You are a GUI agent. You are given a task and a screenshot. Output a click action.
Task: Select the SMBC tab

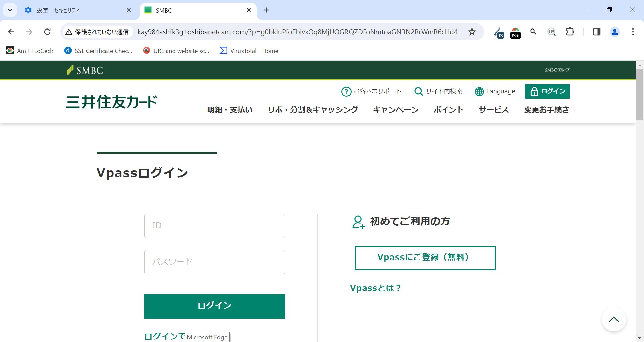point(198,10)
